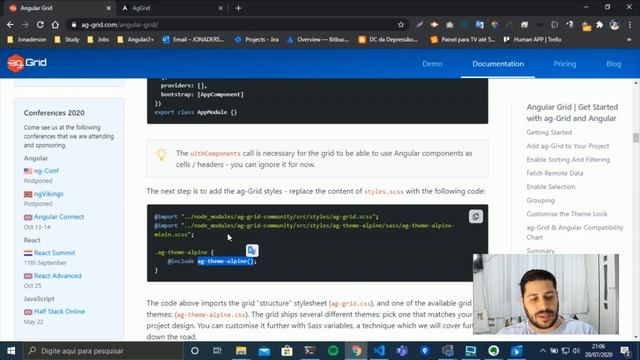Open the Human APP Trello bookmark
The height and width of the screenshot is (360, 640).
(533, 40)
